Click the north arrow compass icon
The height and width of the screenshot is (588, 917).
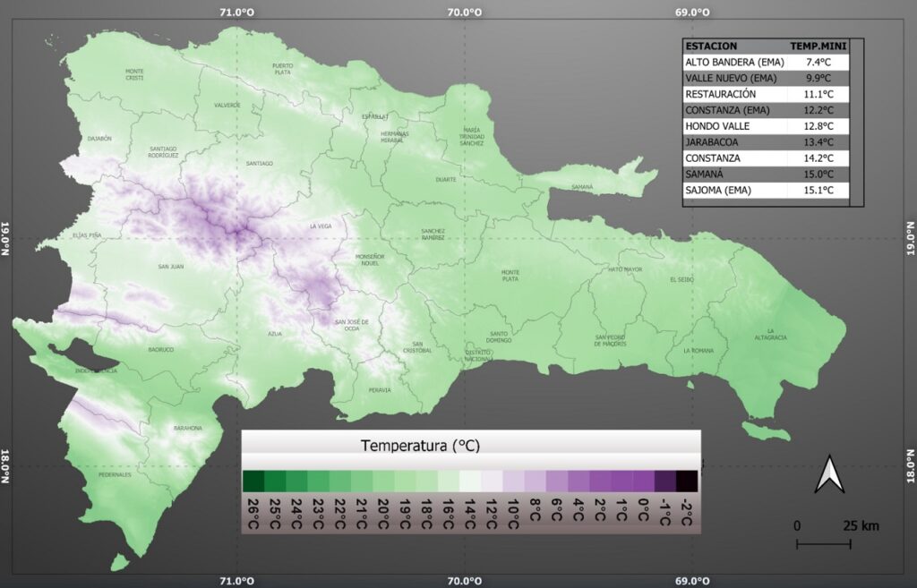coord(829,474)
